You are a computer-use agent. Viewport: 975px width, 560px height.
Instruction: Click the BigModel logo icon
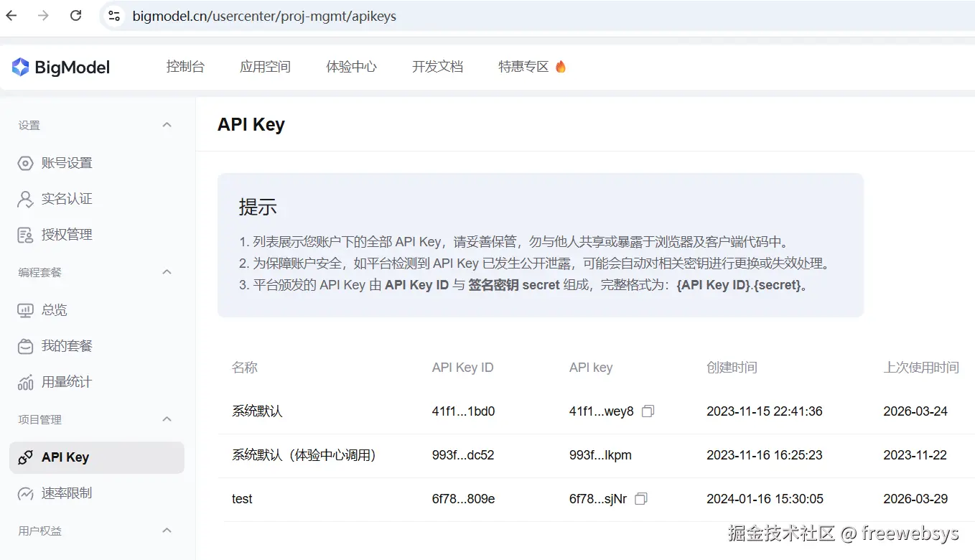[20, 67]
